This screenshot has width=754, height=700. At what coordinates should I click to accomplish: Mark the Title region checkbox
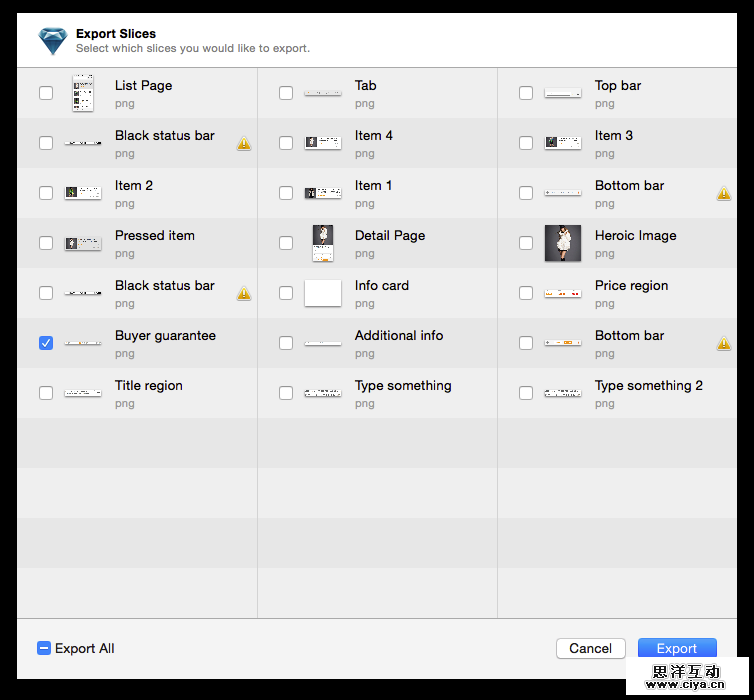(x=46, y=393)
